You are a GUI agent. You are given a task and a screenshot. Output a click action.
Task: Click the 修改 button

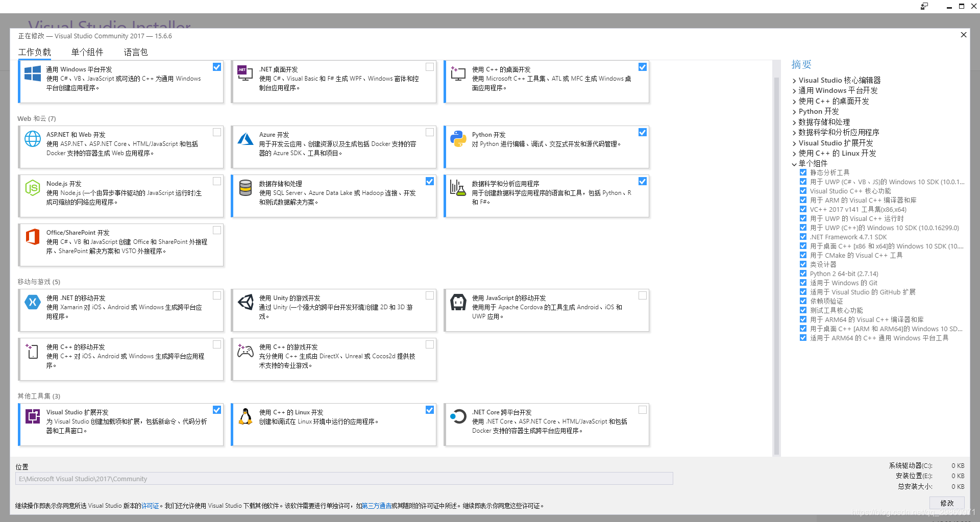coord(947,503)
